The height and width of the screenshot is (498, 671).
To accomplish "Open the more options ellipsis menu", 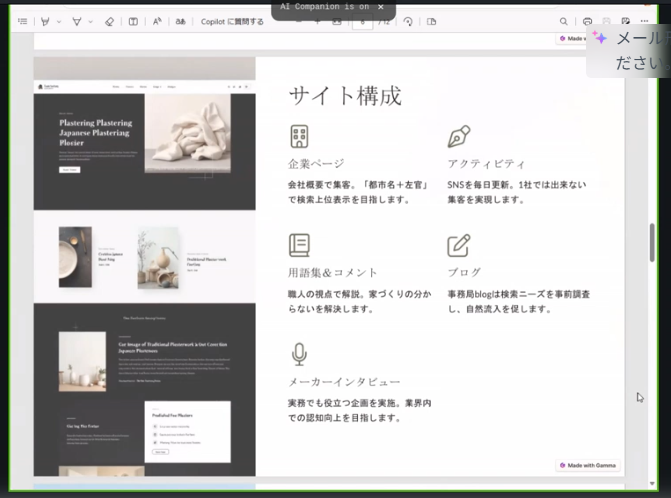I will 644,21.
